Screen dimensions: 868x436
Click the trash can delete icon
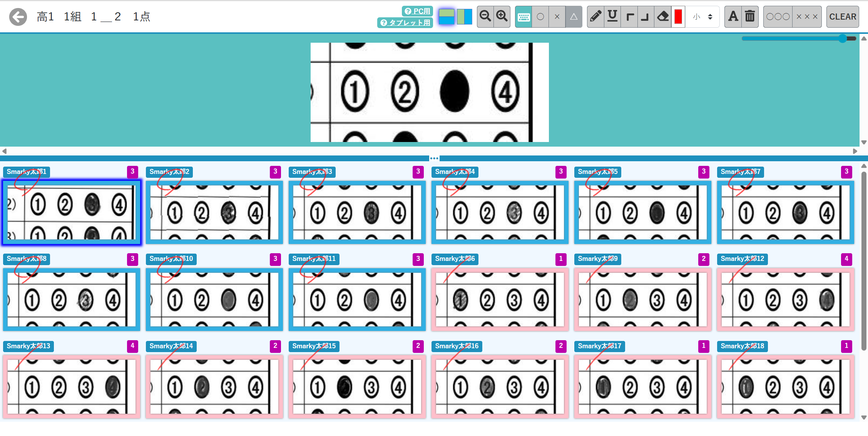[x=750, y=17]
